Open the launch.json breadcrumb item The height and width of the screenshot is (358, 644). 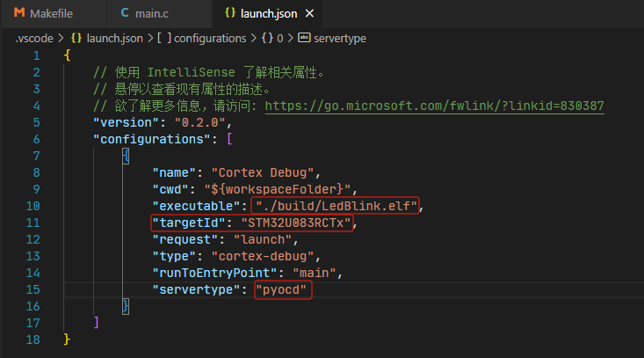(x=114, y=38)
